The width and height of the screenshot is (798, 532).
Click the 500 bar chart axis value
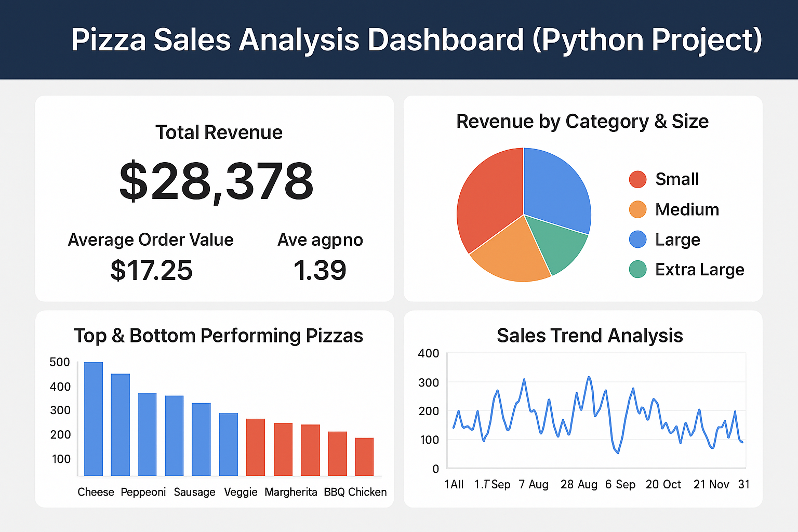60,362
